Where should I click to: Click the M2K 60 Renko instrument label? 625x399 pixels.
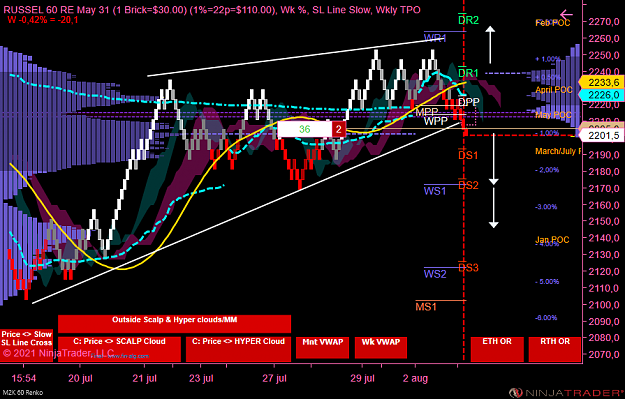(22, 393)
